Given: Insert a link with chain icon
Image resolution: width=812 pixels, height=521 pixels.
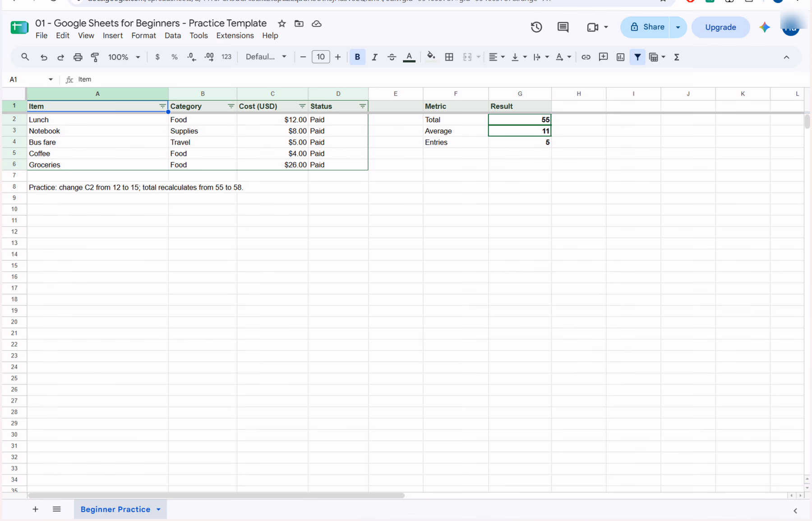Looking at the screenshot, I should pyautogui.click(x=586, y=57).
